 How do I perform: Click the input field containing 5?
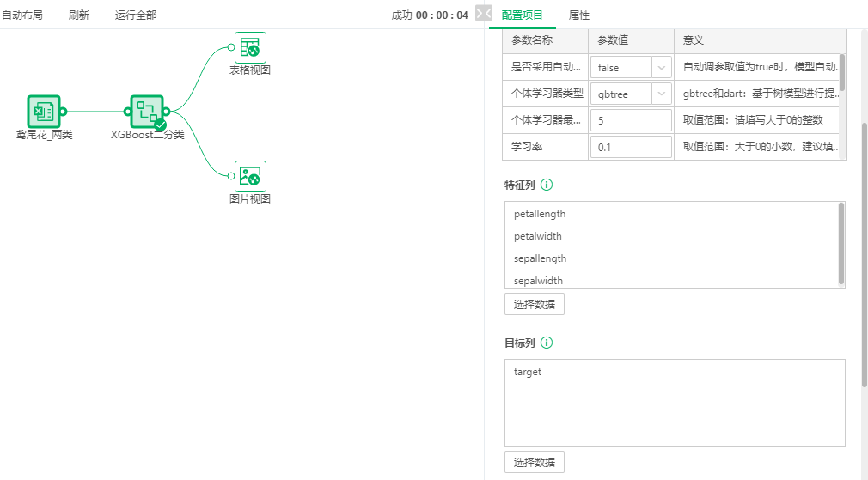tap(631, 120)
